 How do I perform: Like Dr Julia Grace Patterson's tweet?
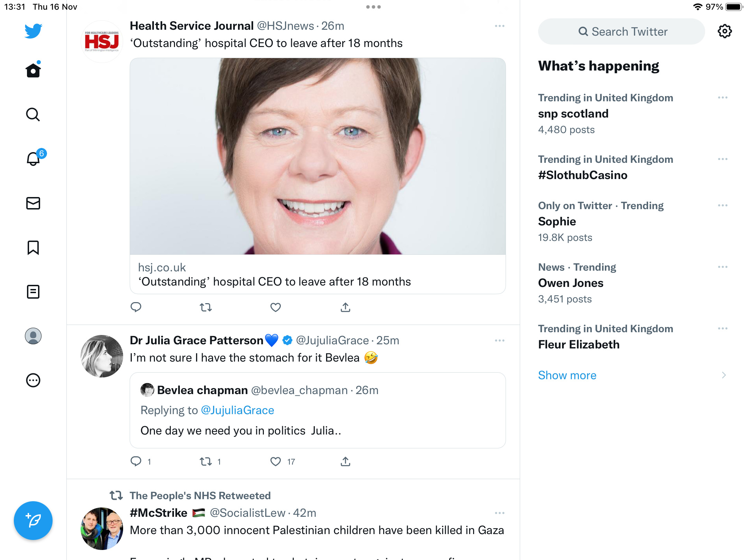pyautogui.click(x=276, y=461)
